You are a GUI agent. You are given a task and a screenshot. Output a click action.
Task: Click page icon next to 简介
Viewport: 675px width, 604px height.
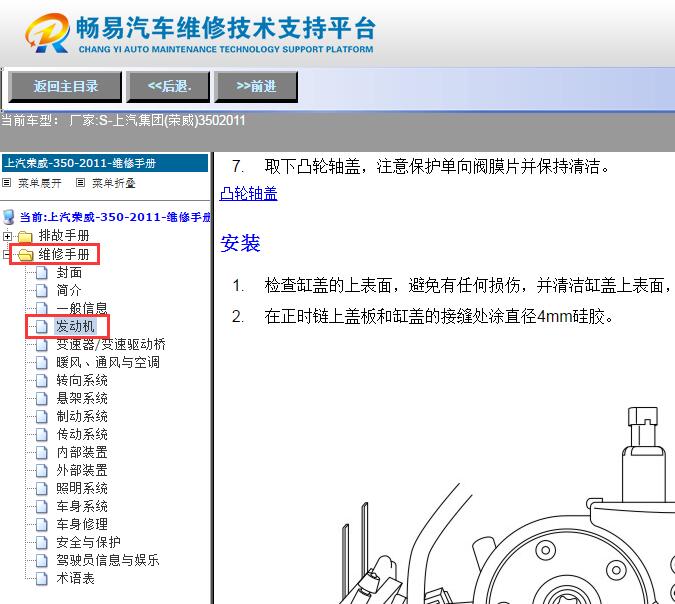42,291
